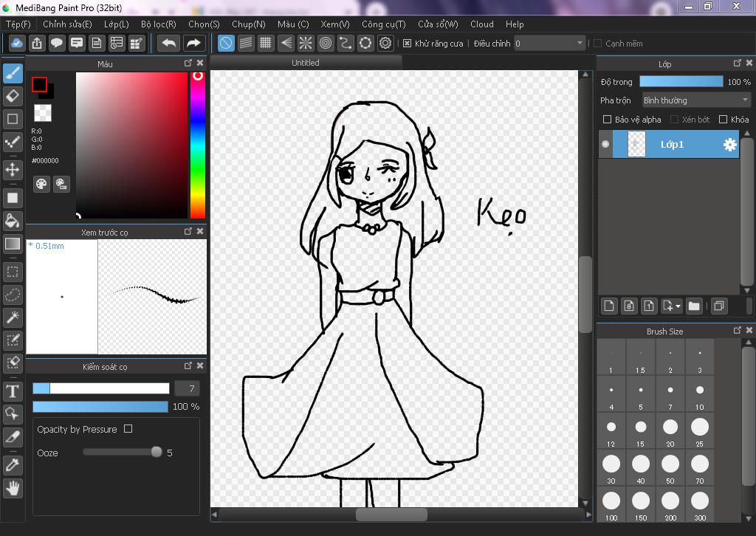Open the Chỉnh sửa(E) menu
Screen dimensions: 756x536
click(67, 24)
